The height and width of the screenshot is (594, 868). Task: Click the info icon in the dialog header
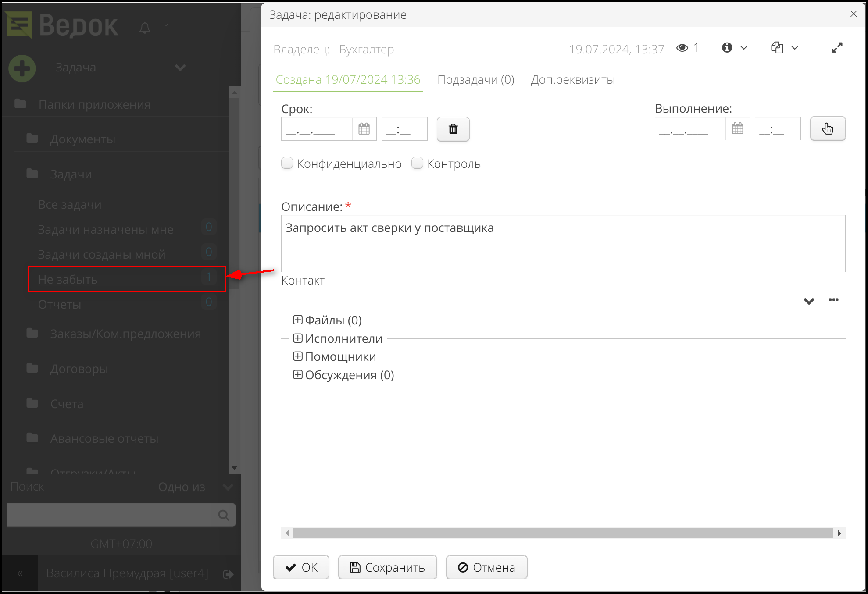pyautogui.click(x=726, y=47)
